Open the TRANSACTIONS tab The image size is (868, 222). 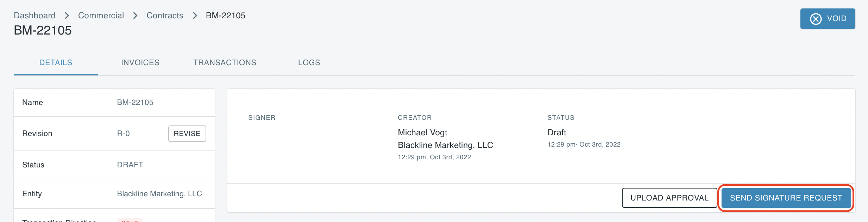pos(225,62)
